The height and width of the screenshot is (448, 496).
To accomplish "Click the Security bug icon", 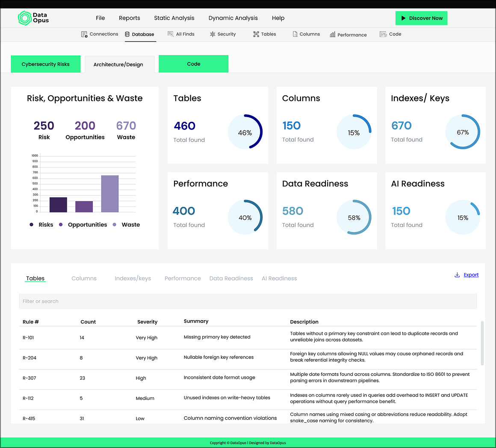I will (x=213, y=34).
